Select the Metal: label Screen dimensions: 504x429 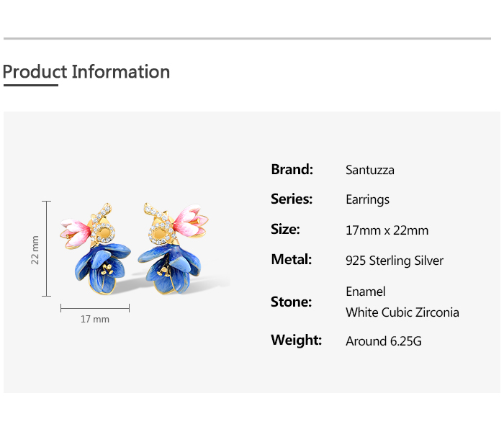[291, 260]
